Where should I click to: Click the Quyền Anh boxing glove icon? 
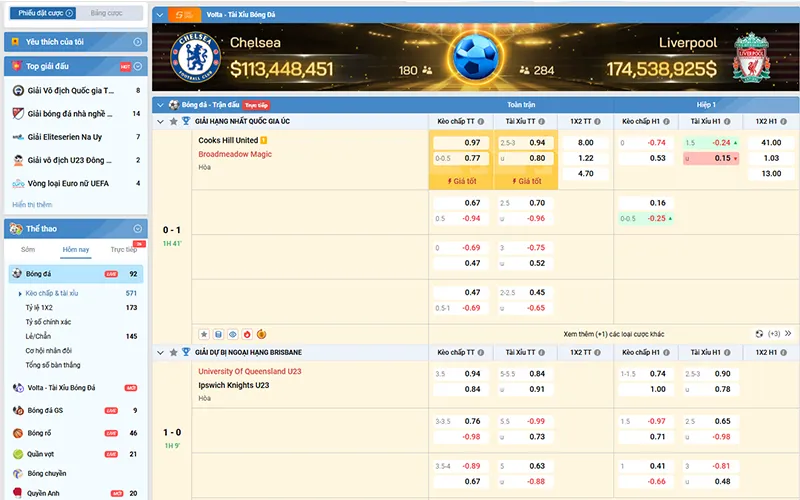[x=18, y=493]
